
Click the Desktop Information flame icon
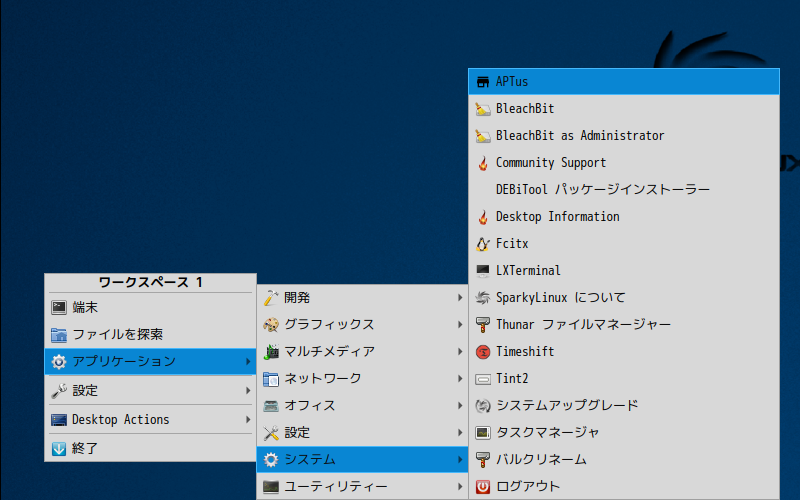pyautogui.click(x=483, y=217)
